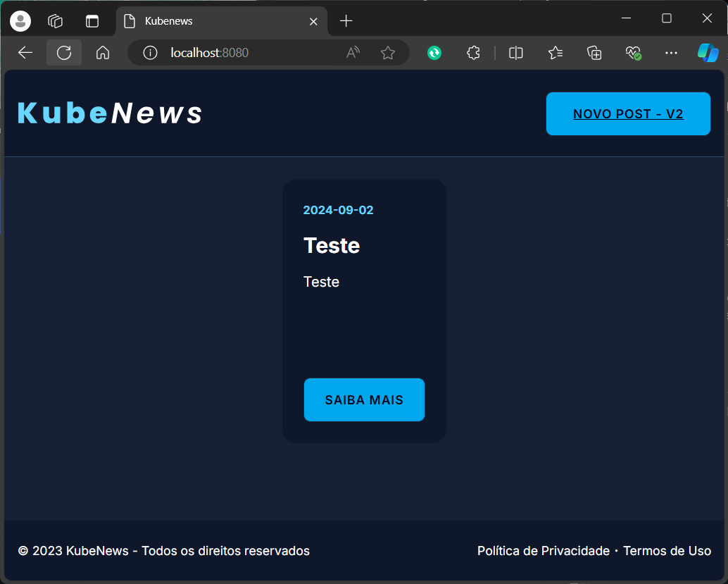Add this page to favorites star
Image resolution: width=728 pixels, height=584 pixels.
[x=387, y=53]
